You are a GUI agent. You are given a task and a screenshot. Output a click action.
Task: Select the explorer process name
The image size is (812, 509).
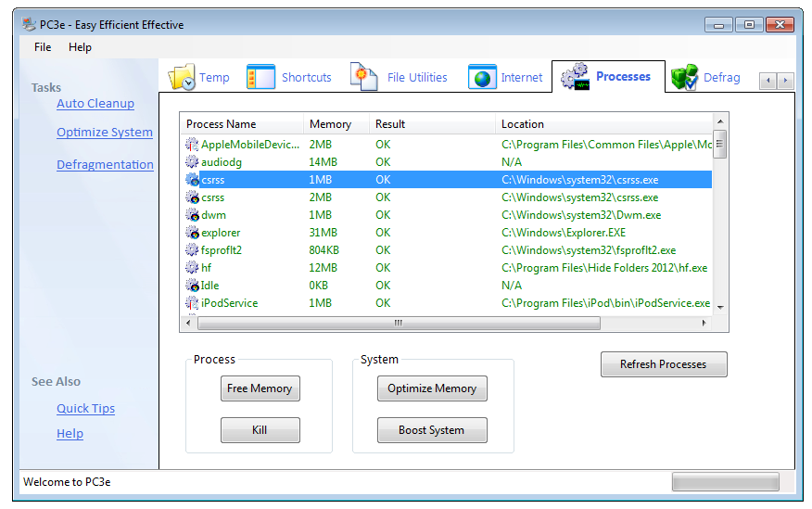[x=221, y=233]
